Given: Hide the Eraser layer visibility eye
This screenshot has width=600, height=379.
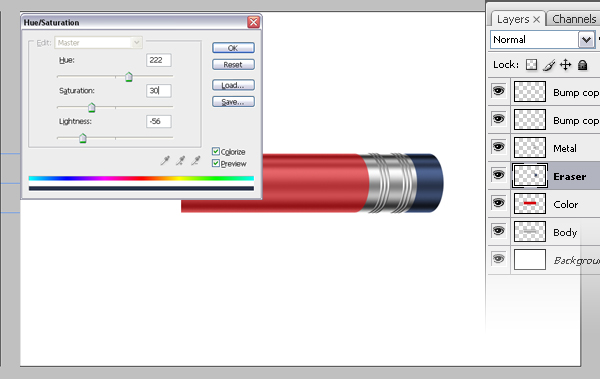Looking at the screenshot, I should point(499,175).
